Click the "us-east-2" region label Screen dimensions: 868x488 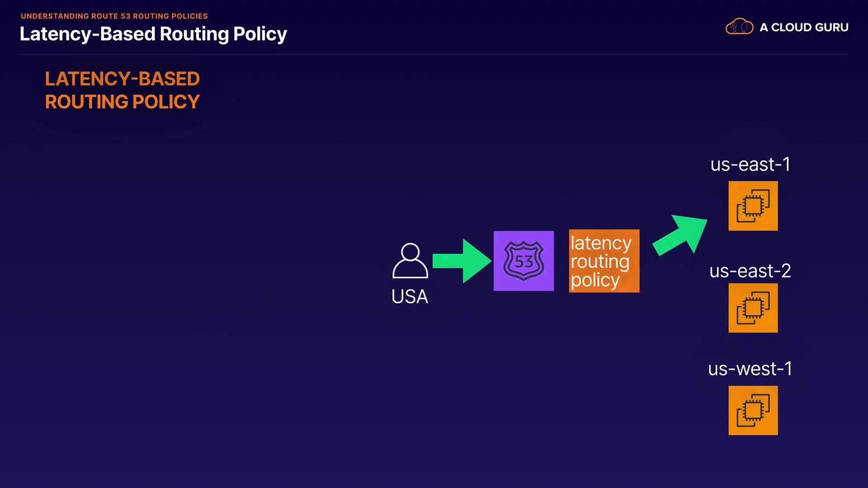pos(750,271)
